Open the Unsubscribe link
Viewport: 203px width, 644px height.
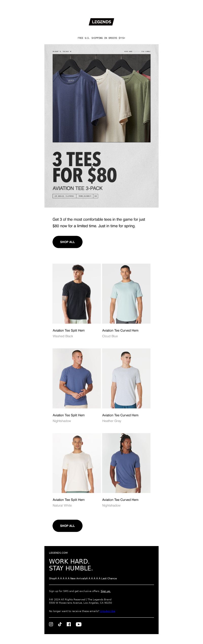[108, 611]
